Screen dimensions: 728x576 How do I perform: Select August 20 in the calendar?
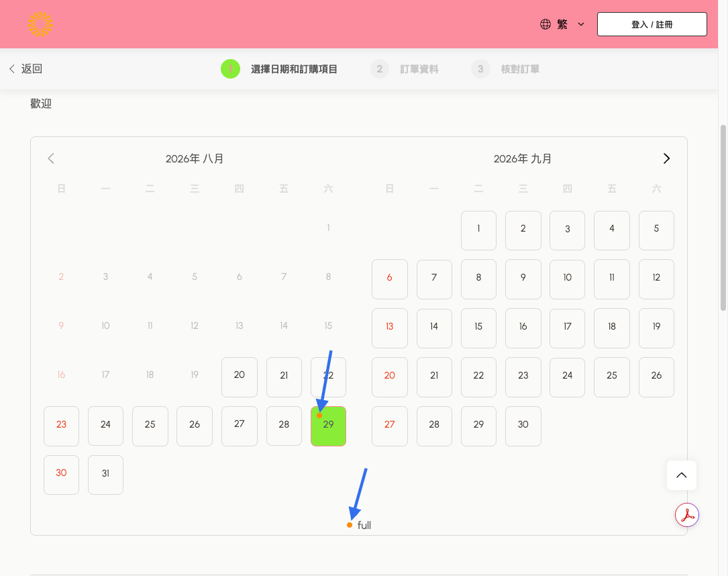coord(239,377)
